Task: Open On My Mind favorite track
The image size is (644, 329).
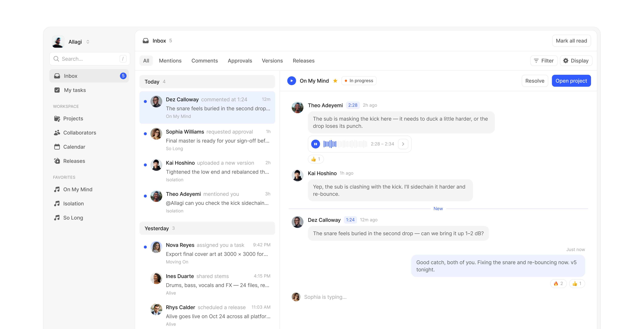Action: [x=89, y=189]
